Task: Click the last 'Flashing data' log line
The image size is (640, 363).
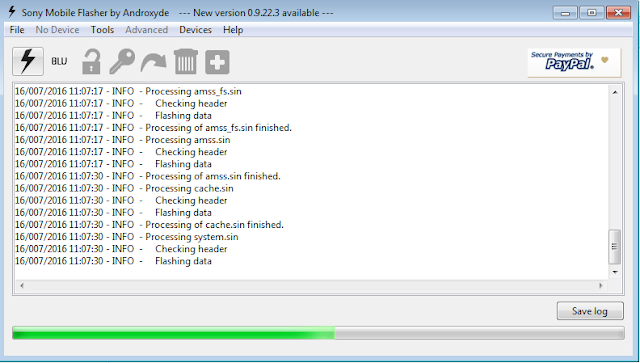Action: coord(113,261)
